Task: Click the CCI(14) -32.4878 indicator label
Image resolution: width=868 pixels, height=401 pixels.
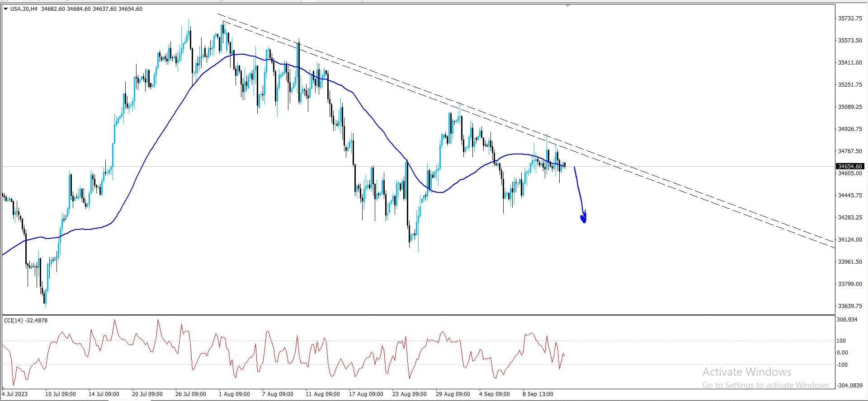Action: (26, 320)
